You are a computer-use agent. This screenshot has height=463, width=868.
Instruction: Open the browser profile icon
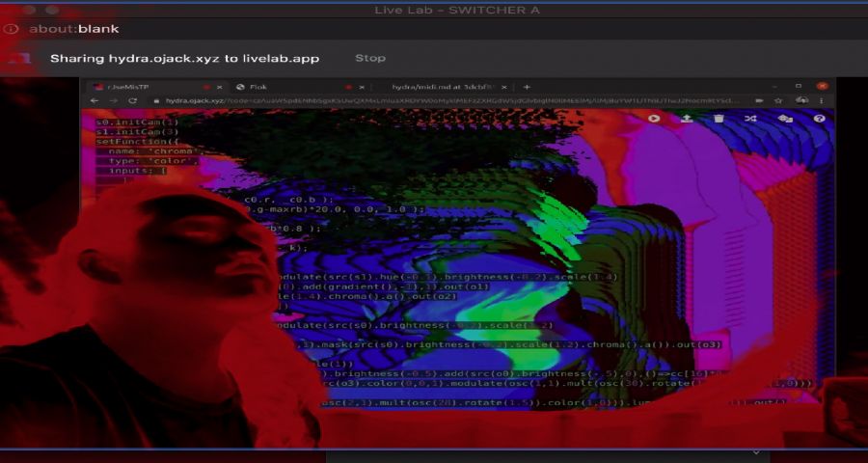pyautogui.click(x=801, y=100)
